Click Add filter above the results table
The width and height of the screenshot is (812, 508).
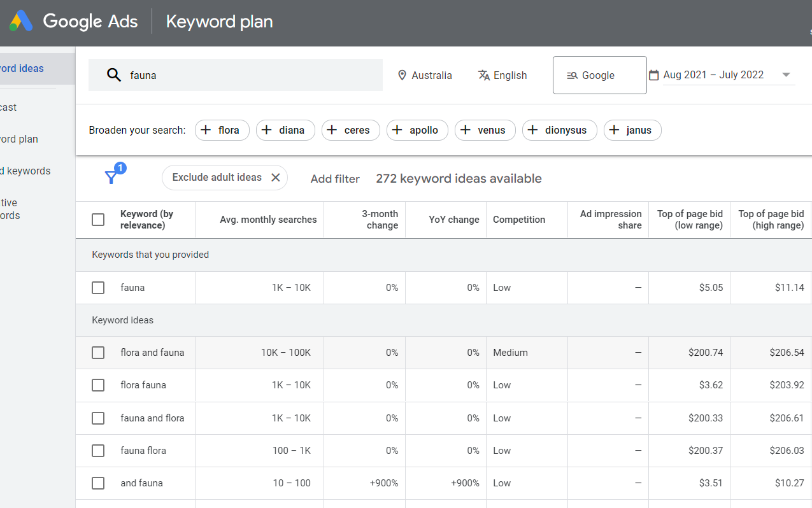(x=335, y=178)
